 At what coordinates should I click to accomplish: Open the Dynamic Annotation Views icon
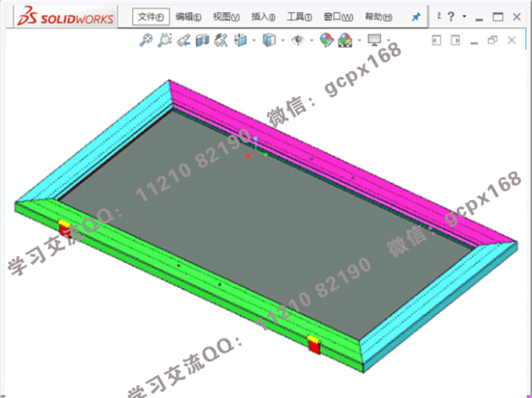click(x=221, y=41)
